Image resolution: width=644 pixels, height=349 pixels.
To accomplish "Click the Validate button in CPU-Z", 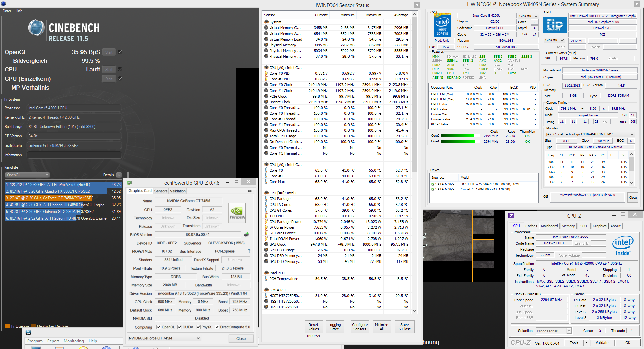I will [x=602, y=343].
